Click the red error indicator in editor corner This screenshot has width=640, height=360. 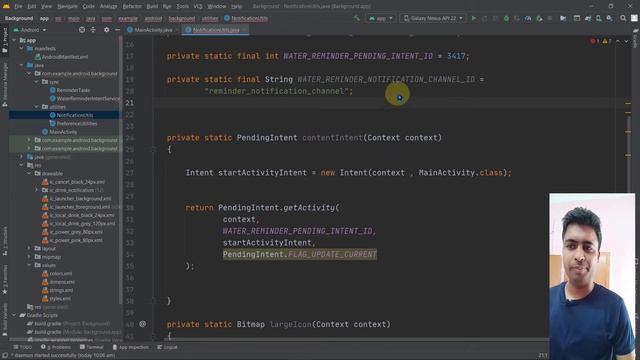tap(594, 41)
